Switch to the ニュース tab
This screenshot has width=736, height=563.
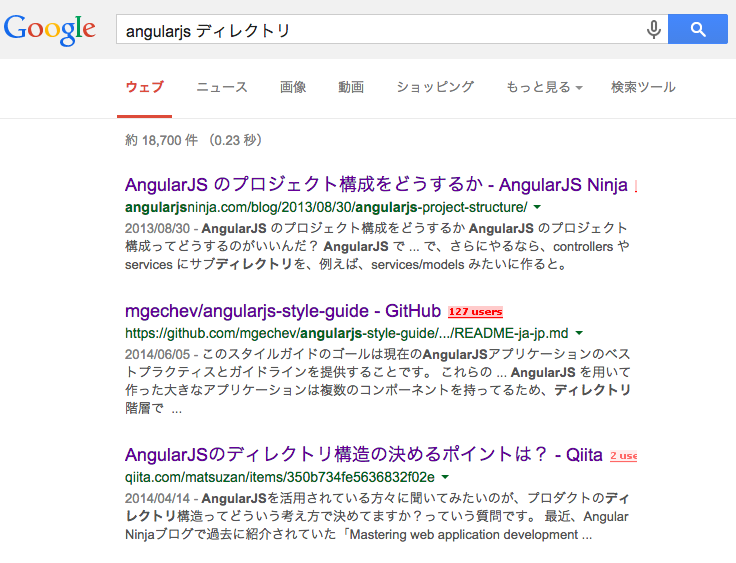(222, 87)
